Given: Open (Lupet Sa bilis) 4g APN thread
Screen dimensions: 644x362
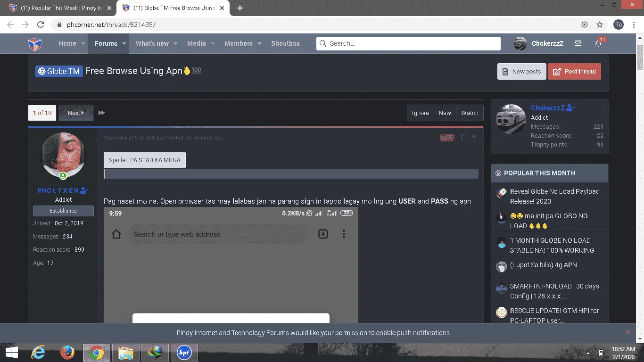Looking at the screenshot, I should coord(544,265).
